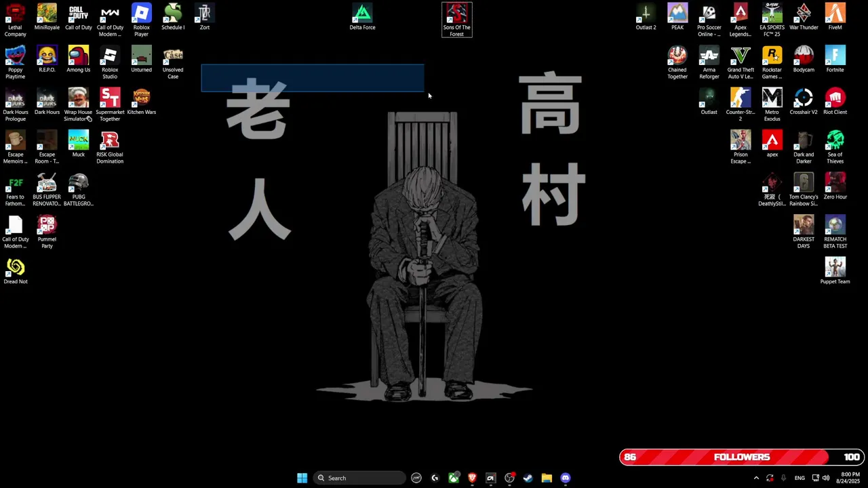Select Rockstar Games Launcher icon
Screen dimensions: 868x488
pos(772,62)
